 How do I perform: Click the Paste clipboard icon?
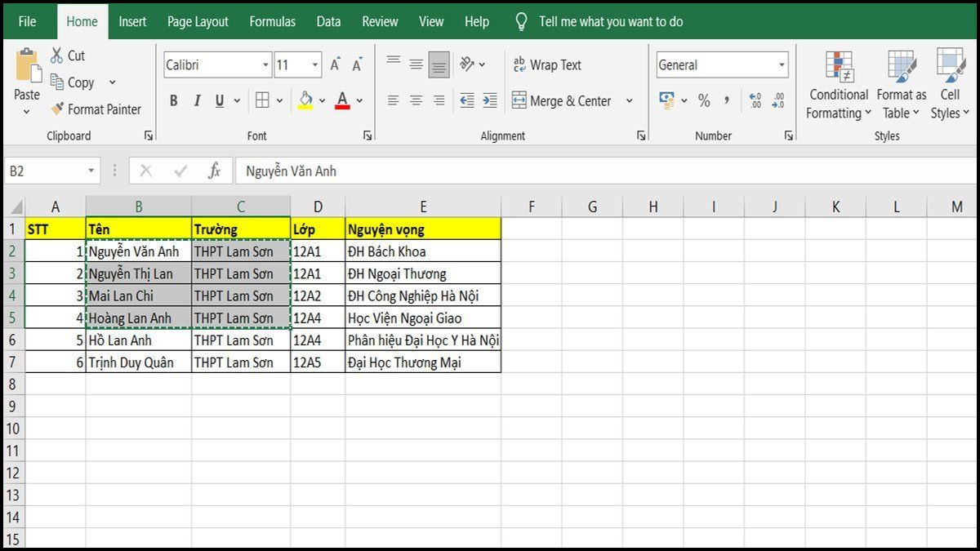tap(28, 65)
